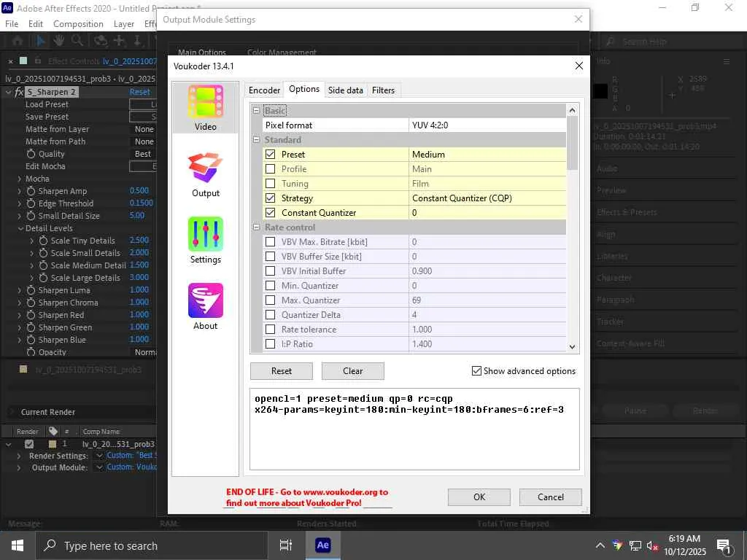The image size is (747, 560).
Task: Open Task View on the taskbar
Action: coord(286,545)
